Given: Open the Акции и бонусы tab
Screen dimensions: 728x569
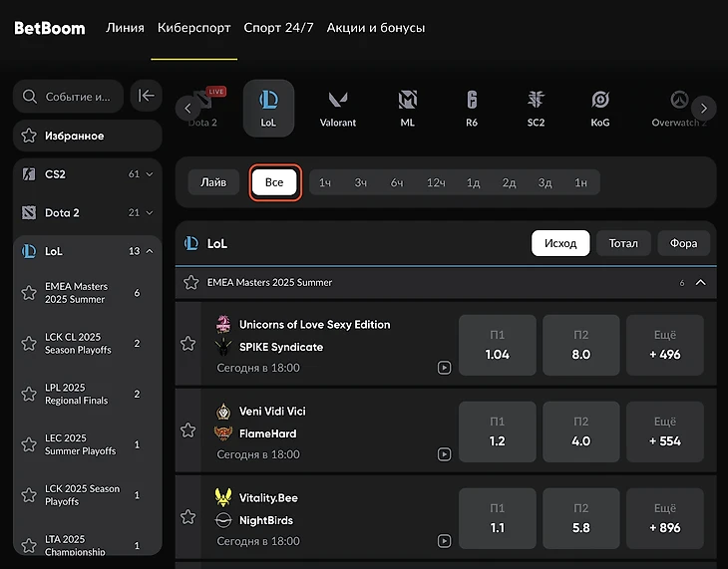Looking at the screenshot, I should [376, 28].
